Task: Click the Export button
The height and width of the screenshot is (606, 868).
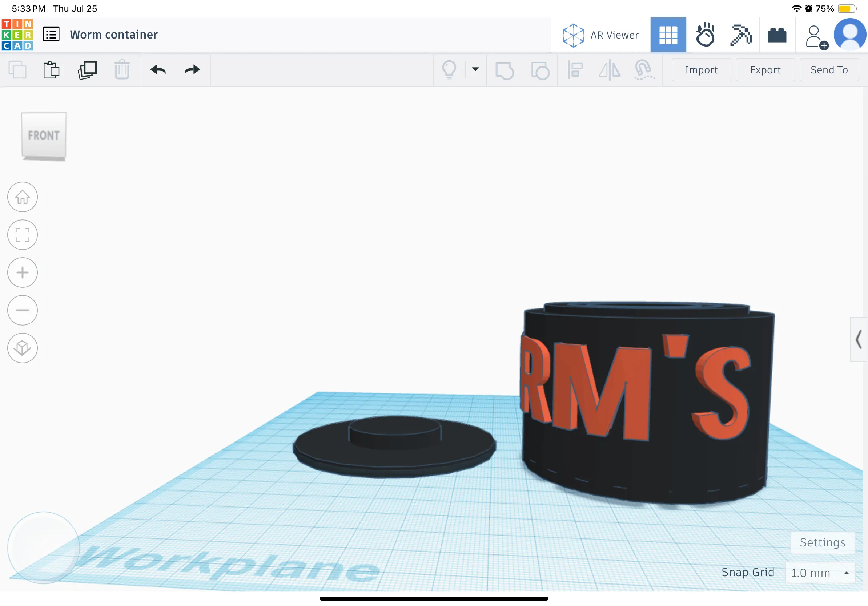Action: tap(765, 70)
